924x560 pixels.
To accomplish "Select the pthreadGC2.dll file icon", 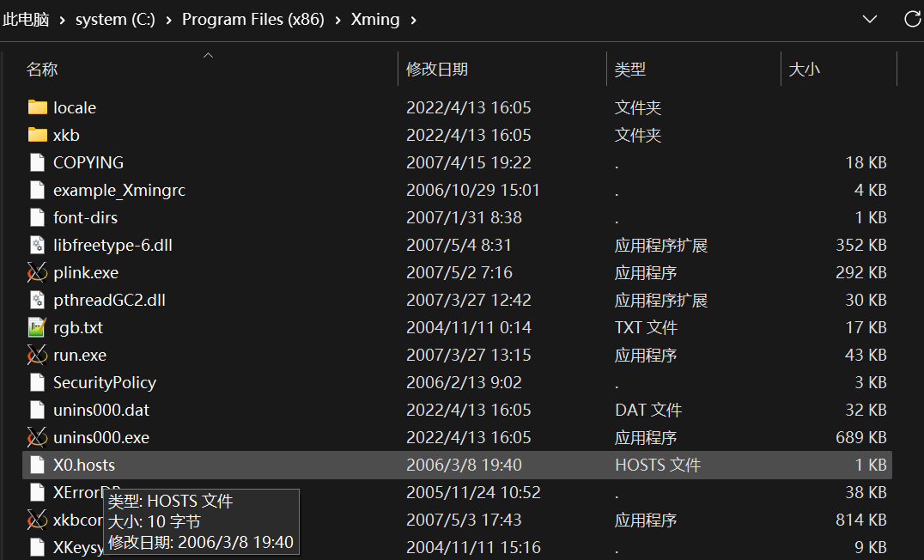I will pos(37,300).
